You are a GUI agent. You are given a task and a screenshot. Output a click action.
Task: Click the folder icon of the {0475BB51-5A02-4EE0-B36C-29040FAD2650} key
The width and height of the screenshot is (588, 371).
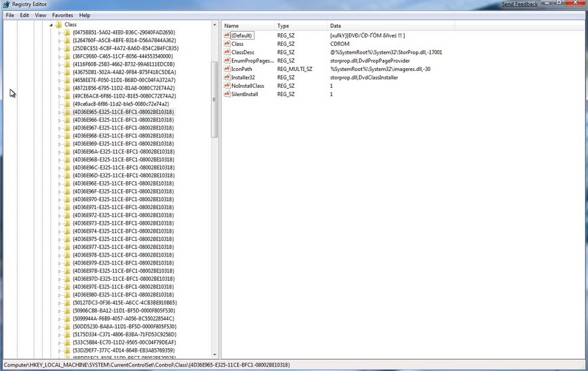(x=66, y=33)
